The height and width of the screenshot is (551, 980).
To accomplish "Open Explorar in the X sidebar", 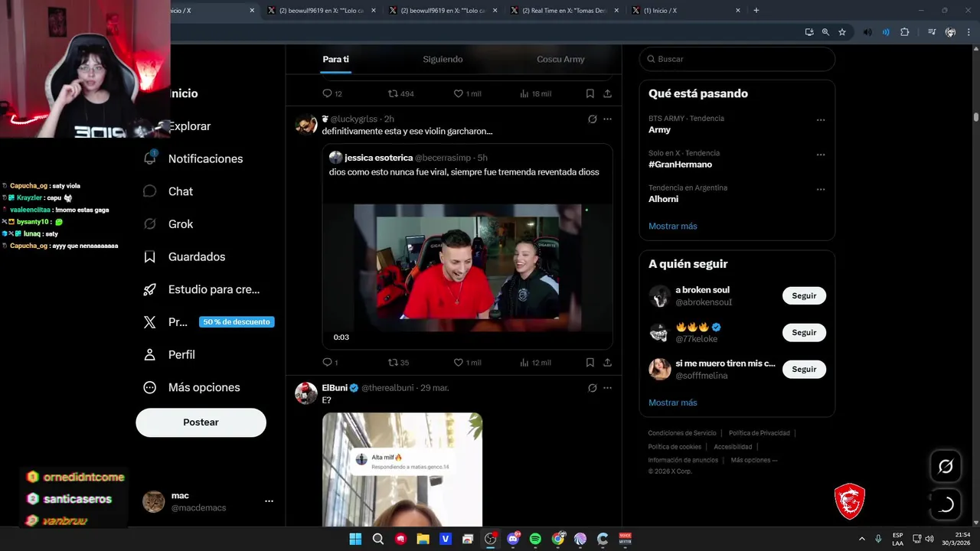I will point(189,126).
